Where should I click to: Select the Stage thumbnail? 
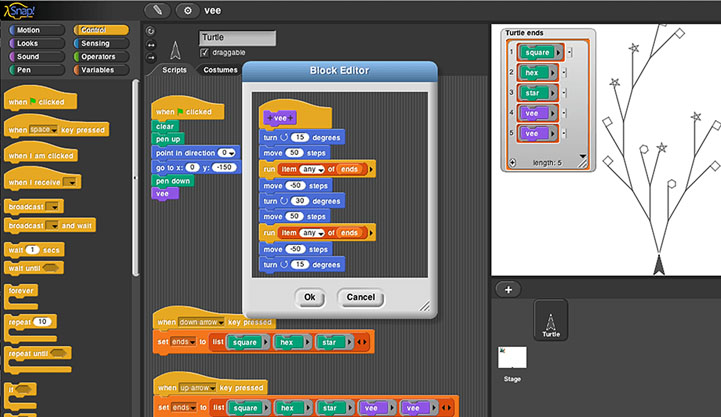[x=512, y=358]
